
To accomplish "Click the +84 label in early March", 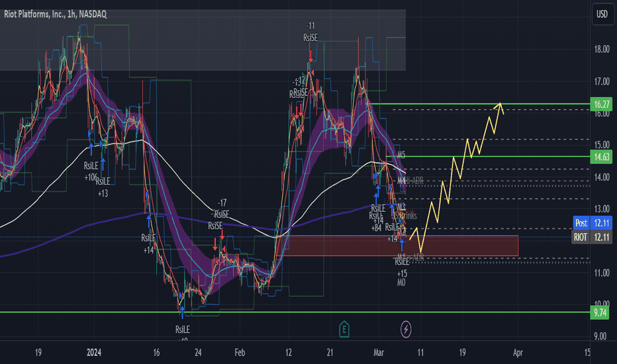I will 376,228.
